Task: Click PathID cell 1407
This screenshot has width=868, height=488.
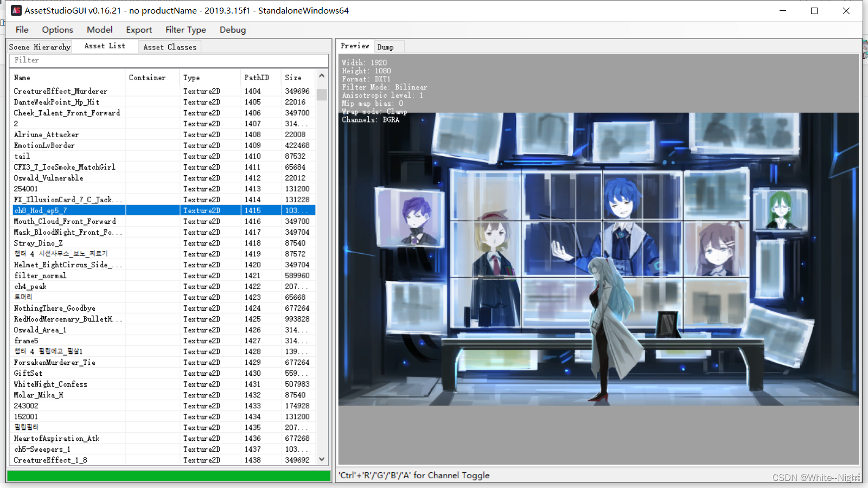Action: click(x=252, y=124)
